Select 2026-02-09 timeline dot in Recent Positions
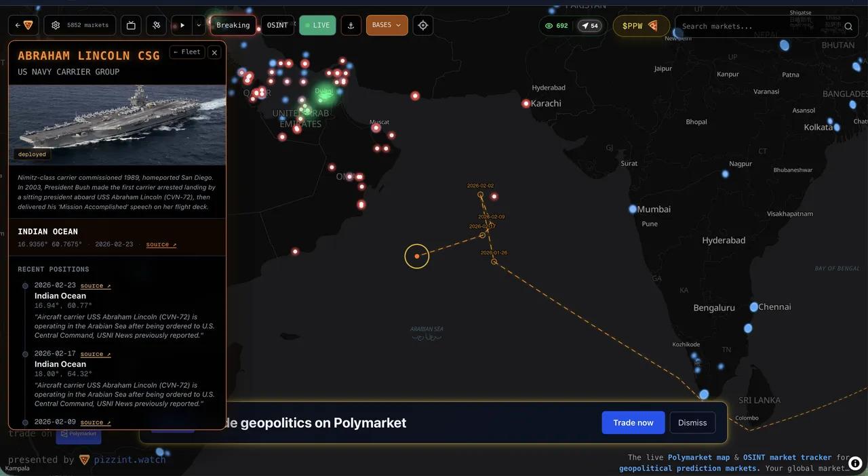The width and height of the screenshot is (868, 476). coord(25,422)
